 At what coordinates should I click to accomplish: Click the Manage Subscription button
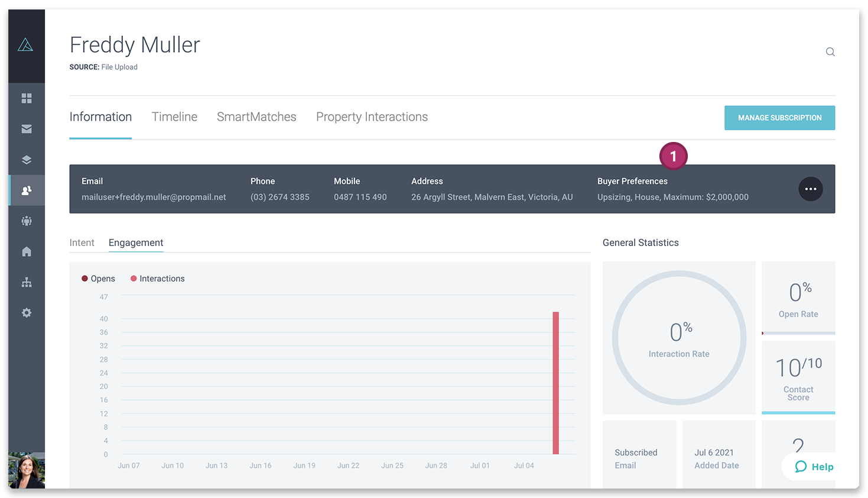coord(780,118)
